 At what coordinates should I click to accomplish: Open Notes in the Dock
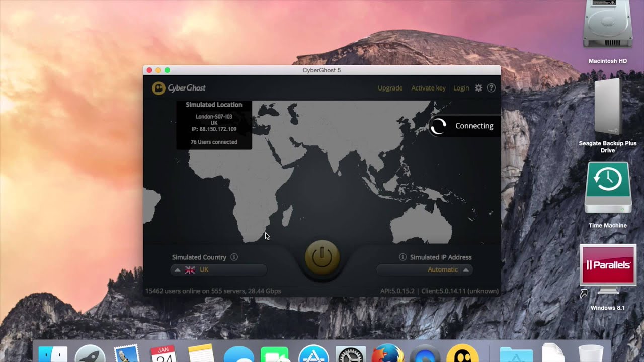pos(202,353)
